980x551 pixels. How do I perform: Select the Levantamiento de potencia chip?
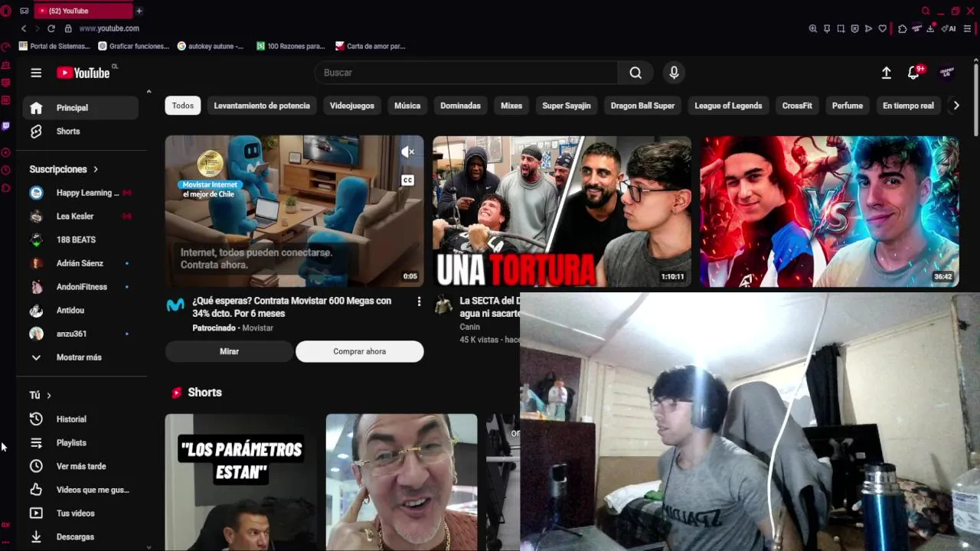pos(262,106)
